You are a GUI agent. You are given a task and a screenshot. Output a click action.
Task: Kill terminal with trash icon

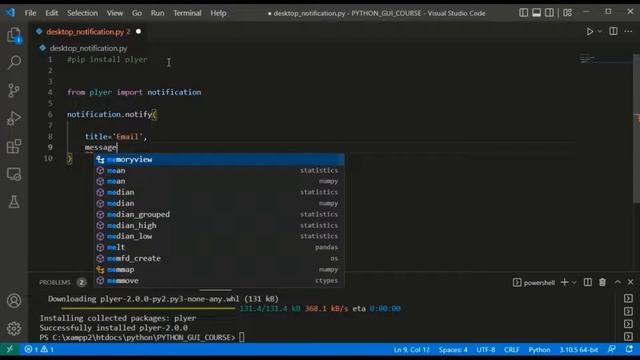tap(602, 282)
